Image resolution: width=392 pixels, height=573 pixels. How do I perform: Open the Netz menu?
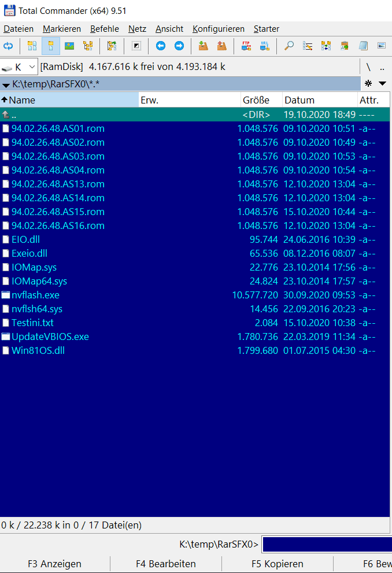pos(137,29)
